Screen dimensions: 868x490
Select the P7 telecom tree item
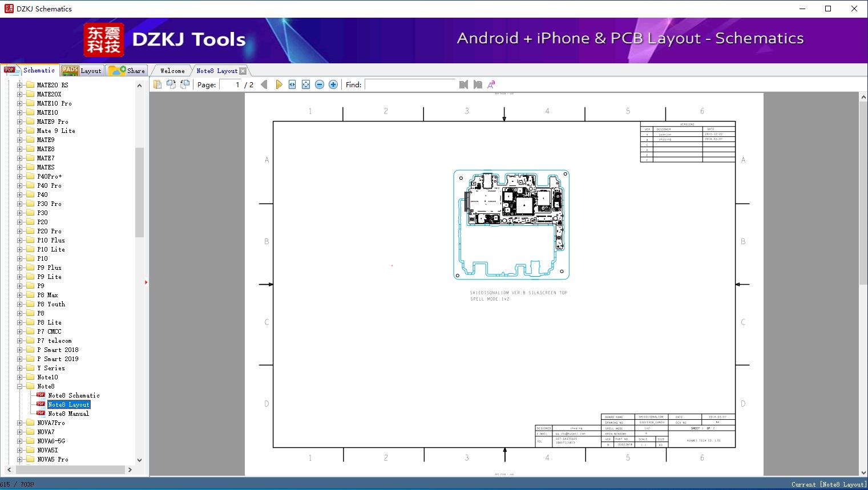click(x=54, y=341)
